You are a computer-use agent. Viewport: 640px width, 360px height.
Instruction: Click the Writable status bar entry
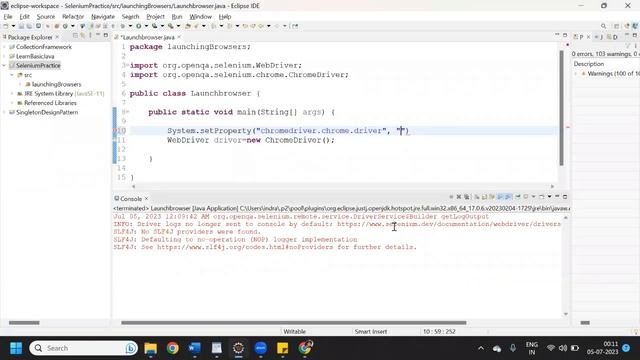pos(294,332)
